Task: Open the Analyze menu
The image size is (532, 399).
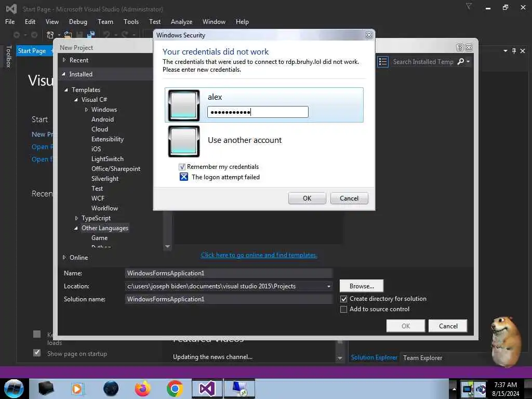Action: point(181,22)
